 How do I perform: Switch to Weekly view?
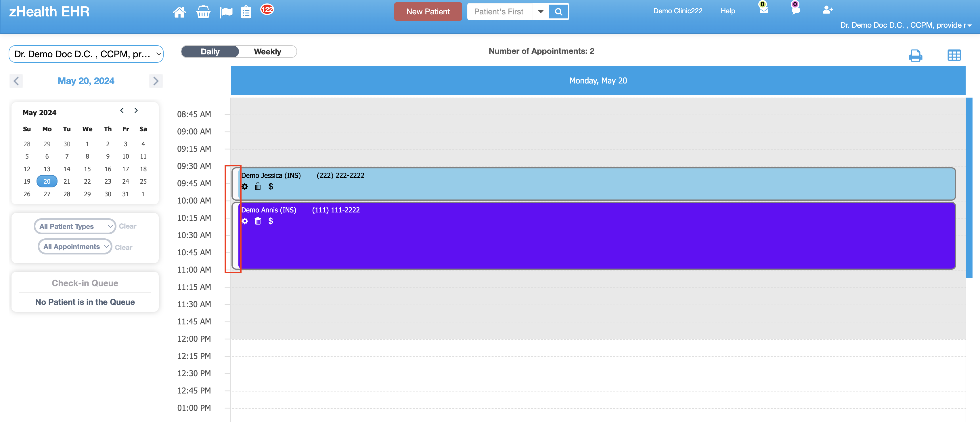pyautogui.click(x=267, y=52)
